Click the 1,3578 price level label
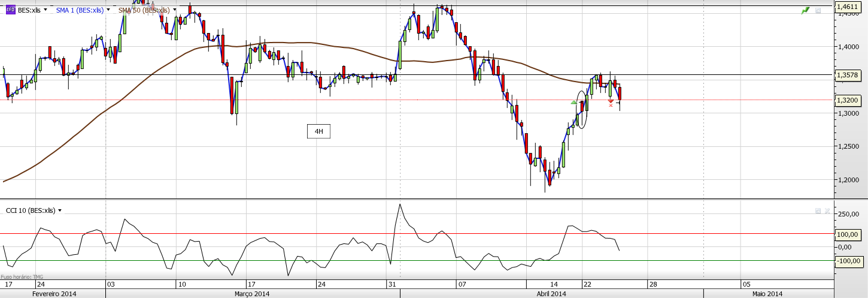This screenshot has width=868, height=298. click(848, 75)
